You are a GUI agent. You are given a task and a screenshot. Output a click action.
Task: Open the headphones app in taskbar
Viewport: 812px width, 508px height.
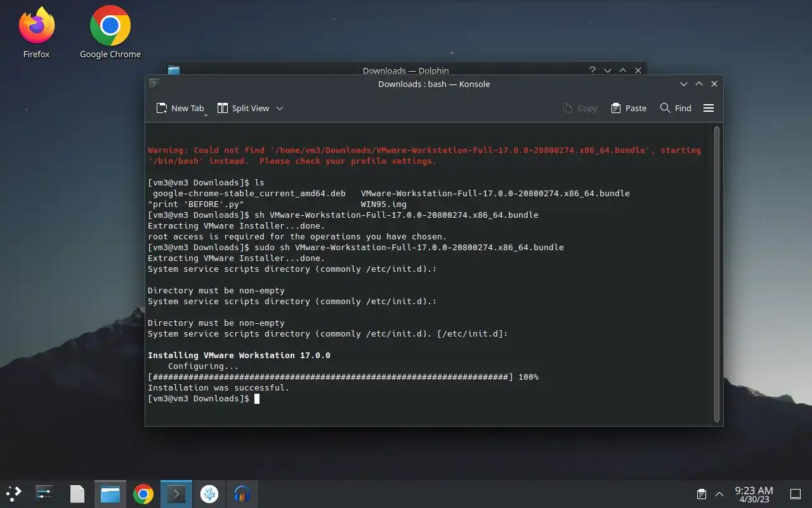(242, 493)
